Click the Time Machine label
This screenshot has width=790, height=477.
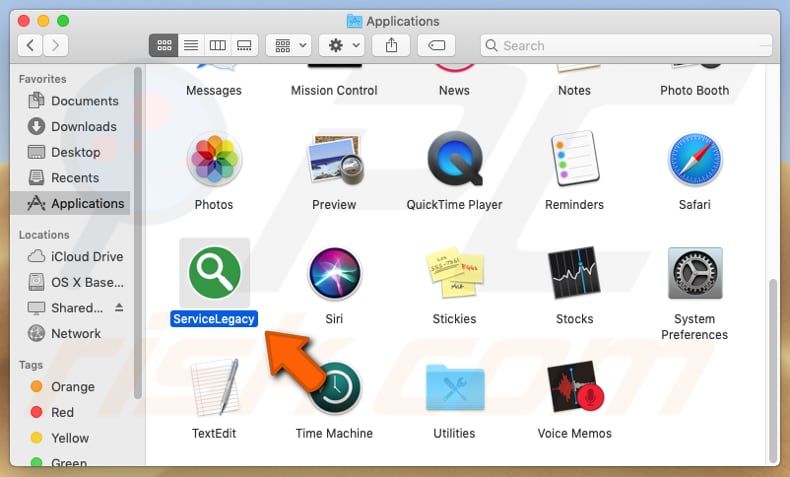334,434
